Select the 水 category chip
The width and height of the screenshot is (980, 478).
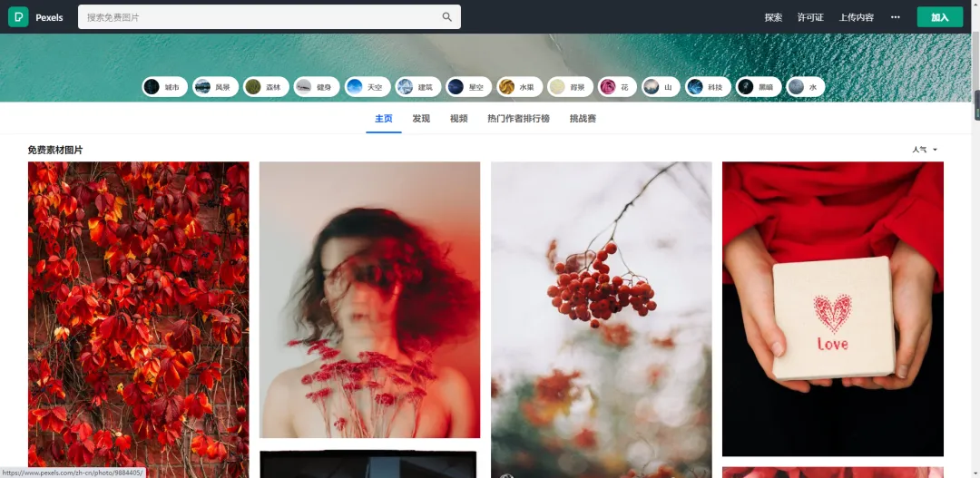[805, 87]
